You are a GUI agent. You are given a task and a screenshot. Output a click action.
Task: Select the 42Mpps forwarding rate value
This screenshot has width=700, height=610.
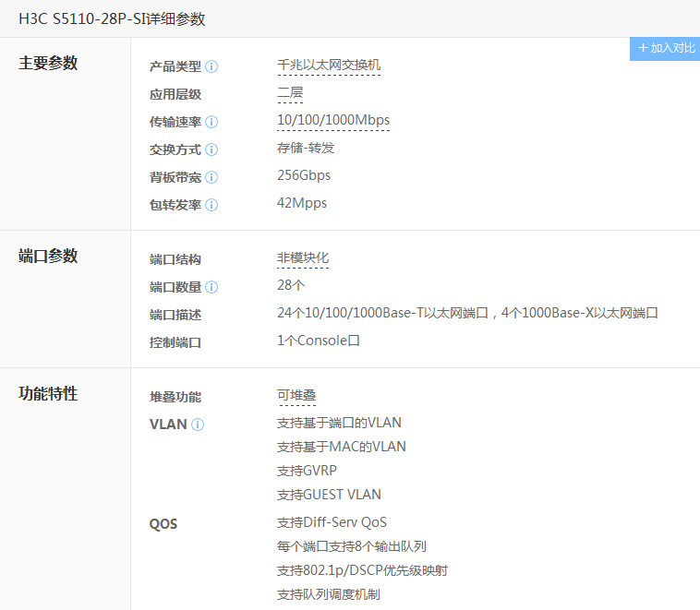click(302, 203)
